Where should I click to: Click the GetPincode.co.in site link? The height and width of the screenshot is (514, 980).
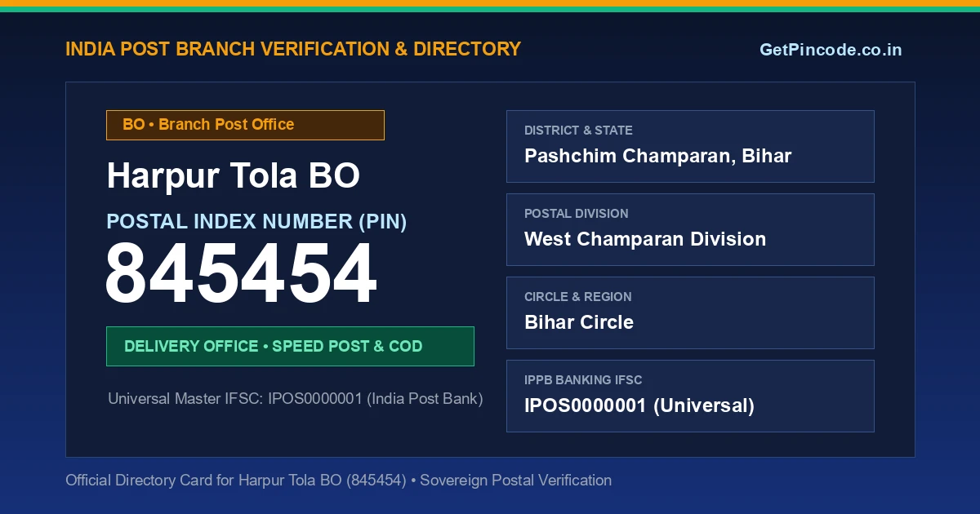pyautogui.click(x=831, y=50)
